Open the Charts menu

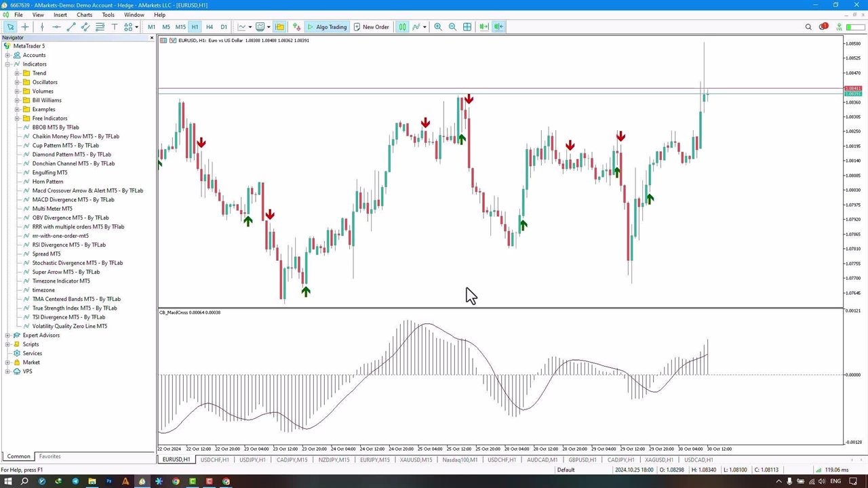coord(84,15)
